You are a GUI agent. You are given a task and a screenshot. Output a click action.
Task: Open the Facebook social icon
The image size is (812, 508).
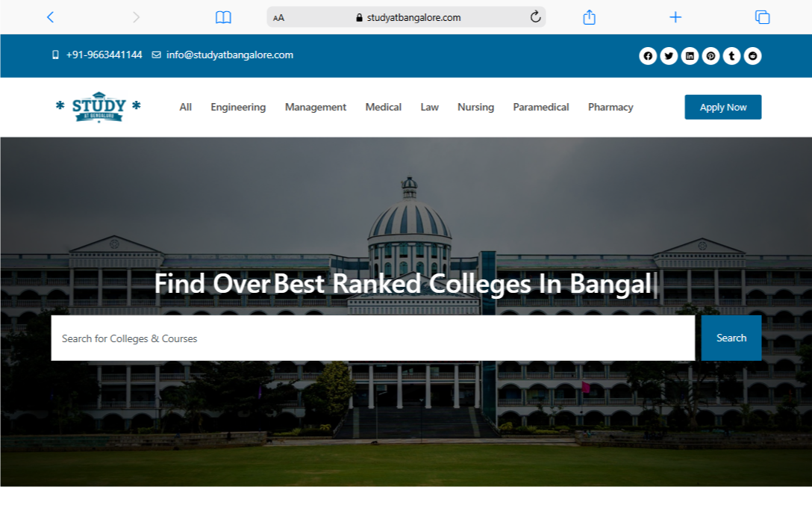[x=648, y=56]
